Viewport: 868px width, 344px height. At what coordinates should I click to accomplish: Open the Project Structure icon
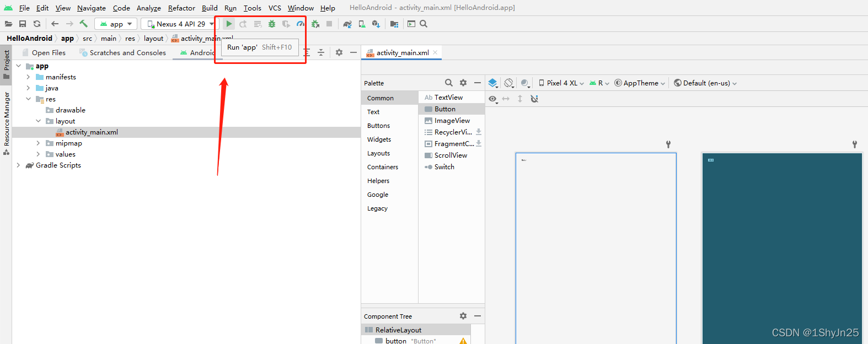tap(394, 24)
